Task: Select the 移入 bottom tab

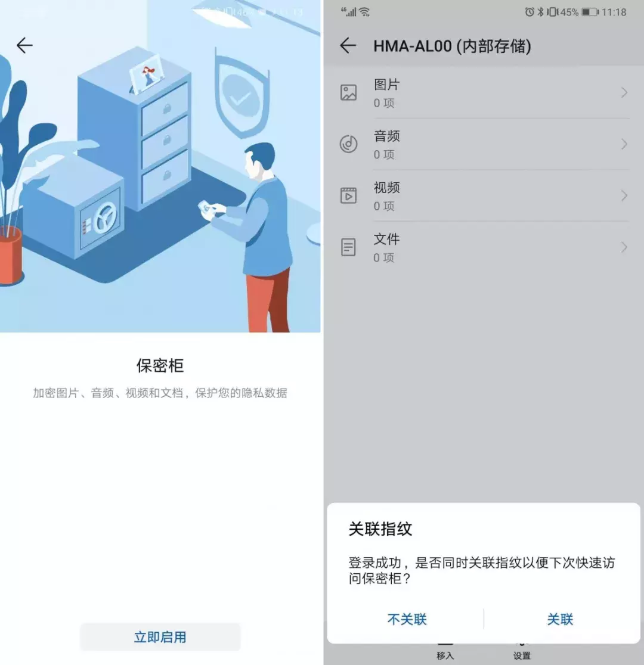Action: click(445, 653)
